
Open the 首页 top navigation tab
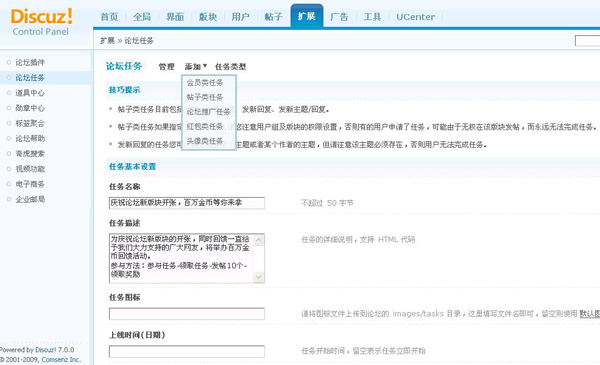[x=109, y=17]
